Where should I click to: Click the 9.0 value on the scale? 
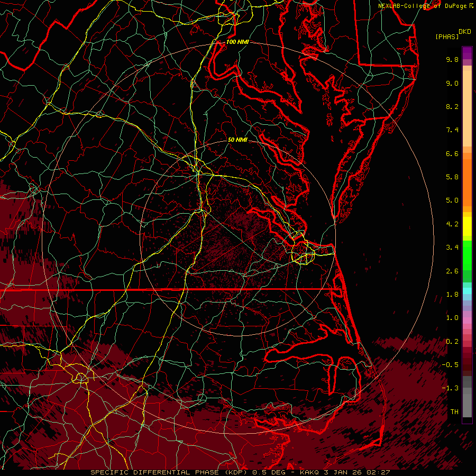tap(452, 83)
